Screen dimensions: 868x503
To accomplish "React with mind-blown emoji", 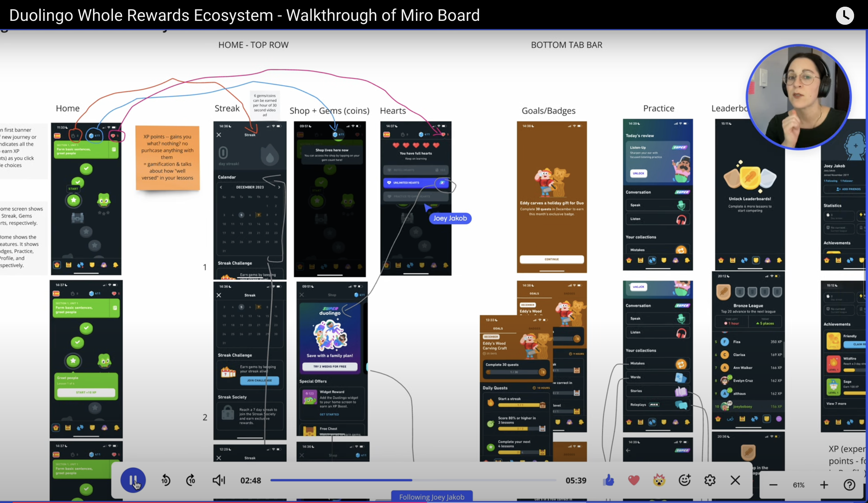I will tap(659, 480).
